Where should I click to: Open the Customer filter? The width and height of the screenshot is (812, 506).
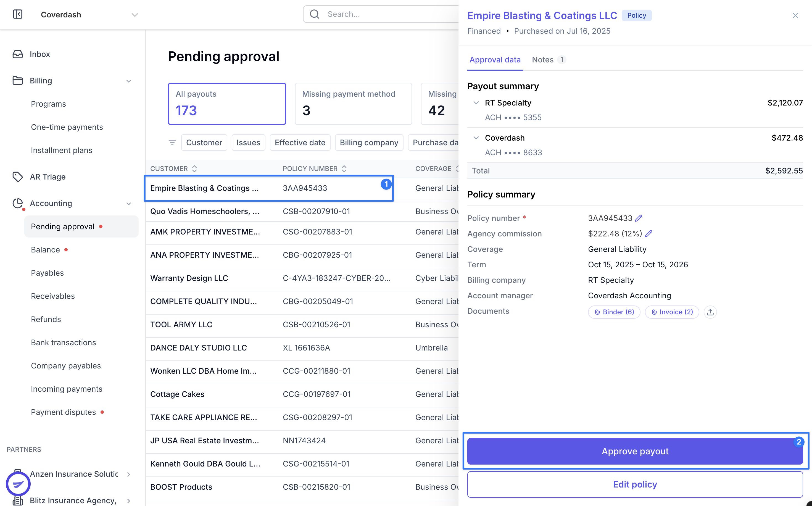click(204, 143)
